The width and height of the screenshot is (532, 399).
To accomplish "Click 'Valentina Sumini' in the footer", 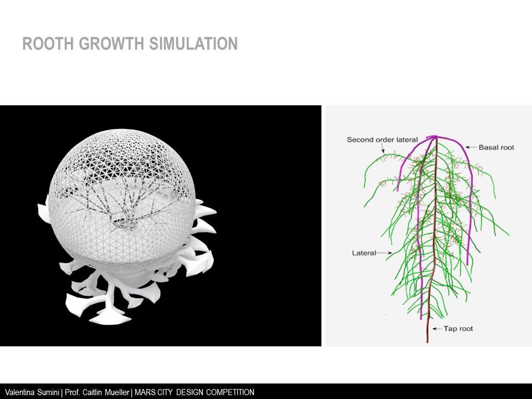I will coord(32,392).
